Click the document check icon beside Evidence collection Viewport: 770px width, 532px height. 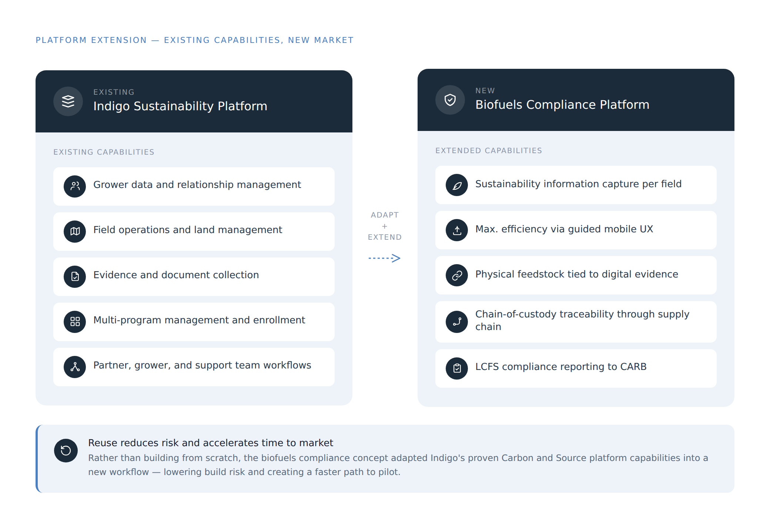click(x=75, y=277)
